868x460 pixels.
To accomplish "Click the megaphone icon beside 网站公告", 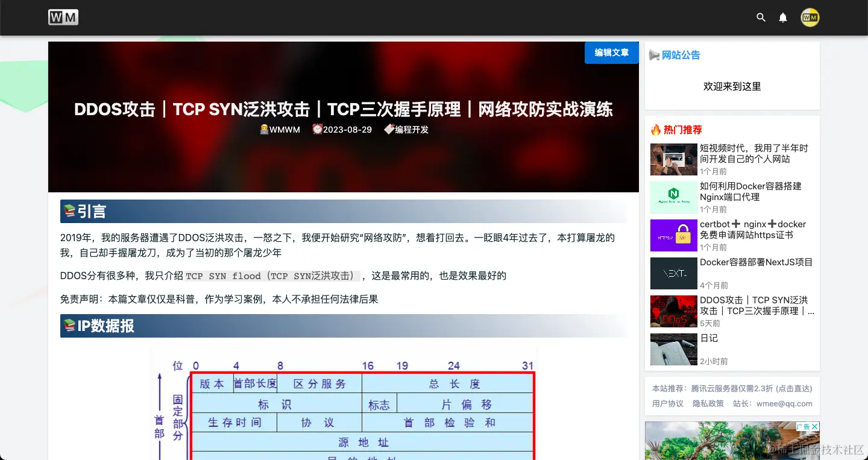I will [655, 55].
